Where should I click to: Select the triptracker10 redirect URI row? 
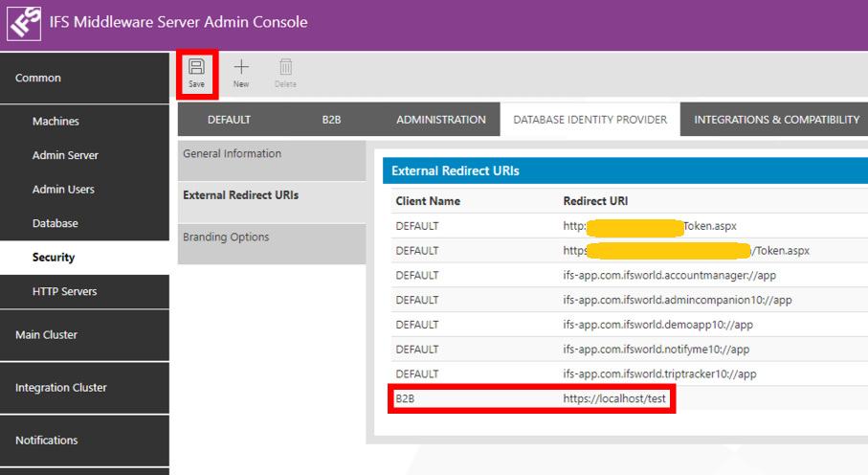point(630,374)
